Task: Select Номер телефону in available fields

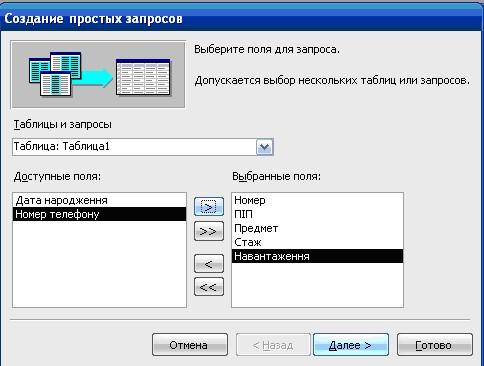Action: [99, 214]
